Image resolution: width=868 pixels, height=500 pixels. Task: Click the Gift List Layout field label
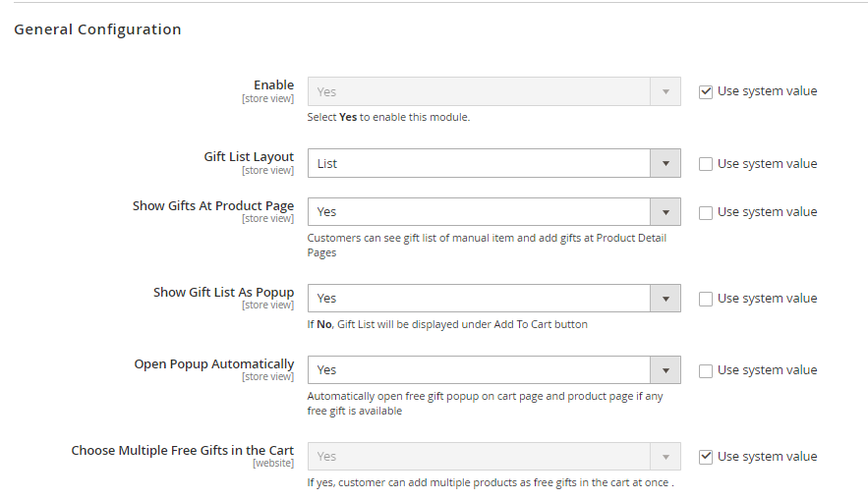(x=249, y=157)
